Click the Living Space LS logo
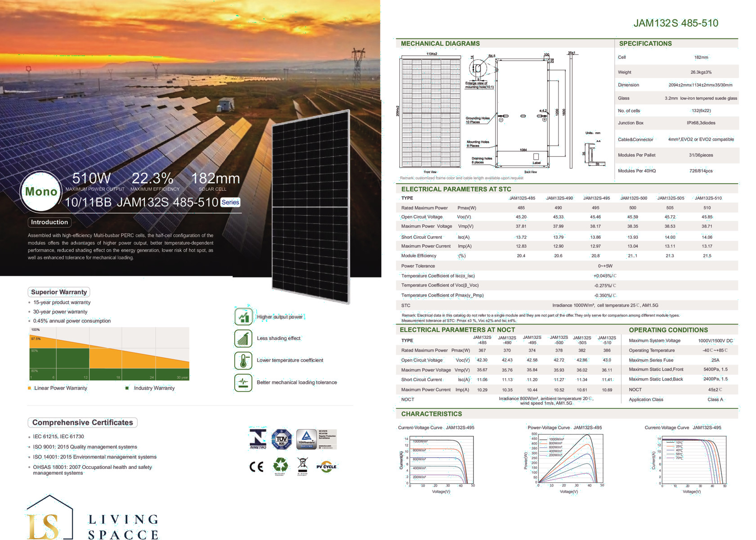Screen dimensions: 756x540 coord(49,517)
